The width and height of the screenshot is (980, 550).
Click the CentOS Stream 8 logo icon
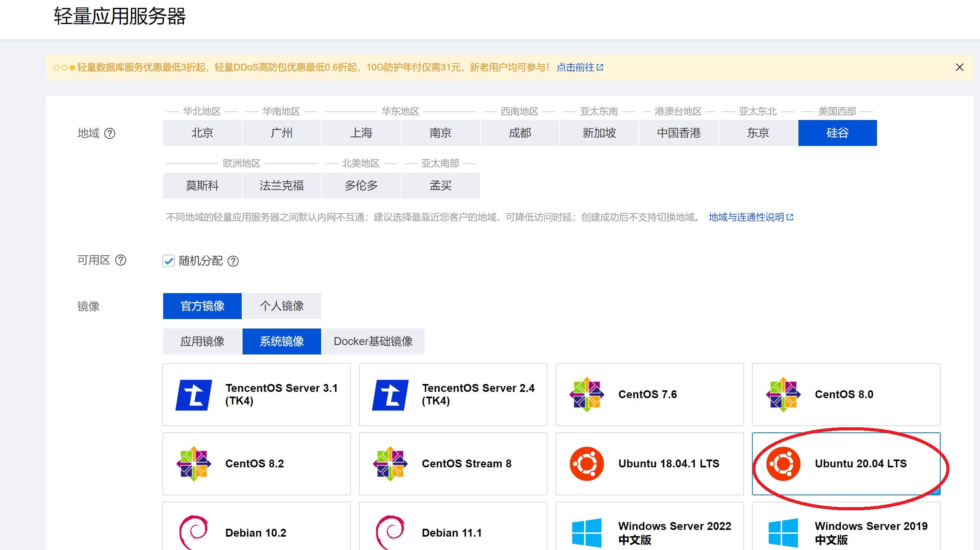coord(390,464)
